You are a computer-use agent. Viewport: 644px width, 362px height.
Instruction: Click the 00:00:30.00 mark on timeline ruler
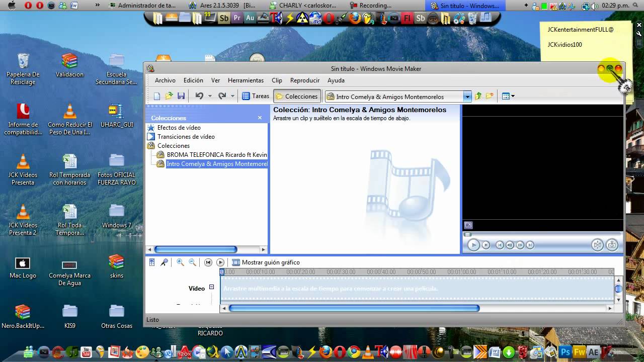(x=341, y=271)
